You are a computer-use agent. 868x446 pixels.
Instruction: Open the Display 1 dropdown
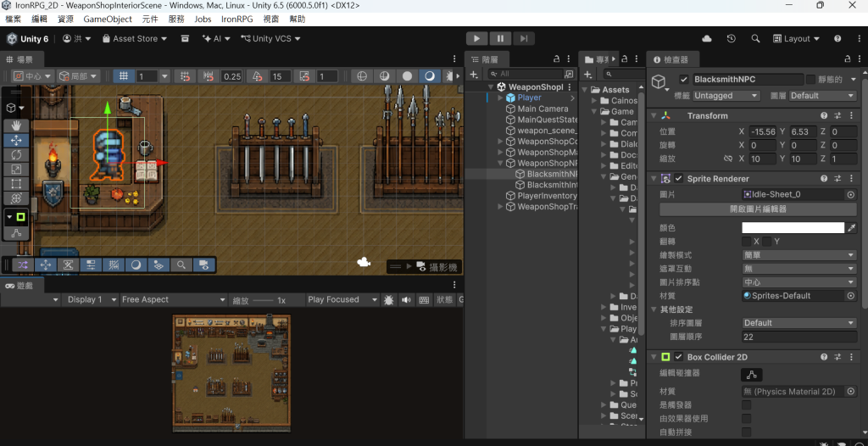pyautogui.click(x=91, y=299)
